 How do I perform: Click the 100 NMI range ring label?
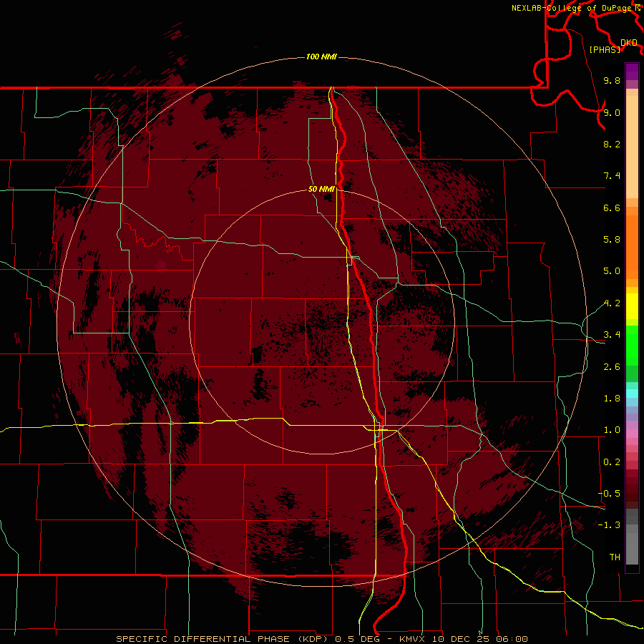tap(321, 57)
